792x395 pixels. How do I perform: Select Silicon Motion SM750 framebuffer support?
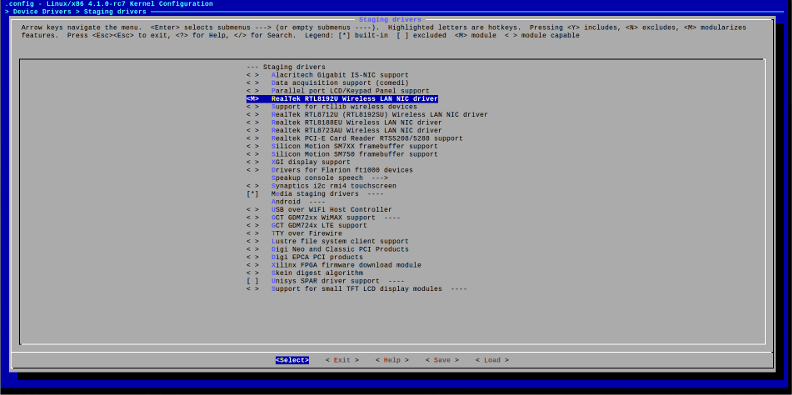[x=342, y=154]
